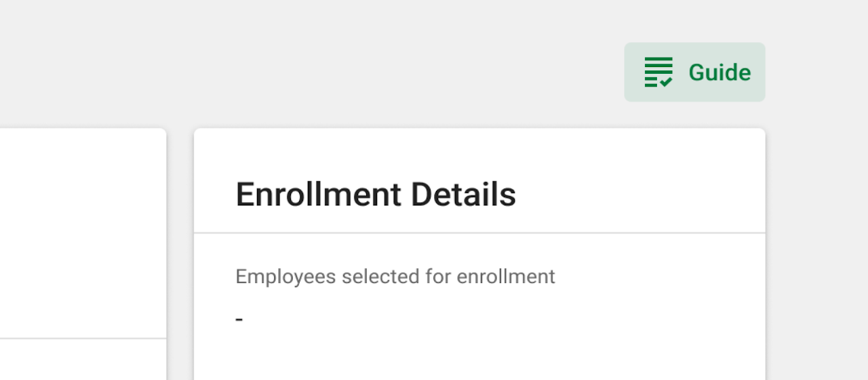Click the gap between the two white cards
This screenshot has height=380, width=868.
[180, 254]
